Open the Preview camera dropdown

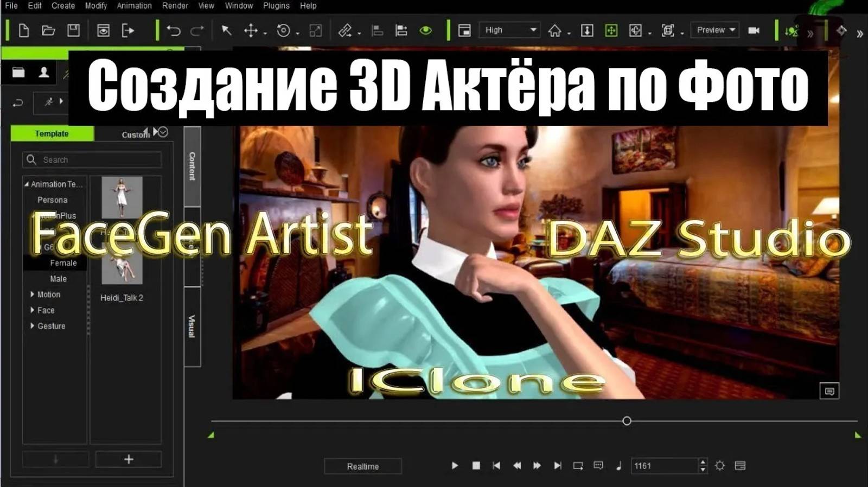click(716, 30)
